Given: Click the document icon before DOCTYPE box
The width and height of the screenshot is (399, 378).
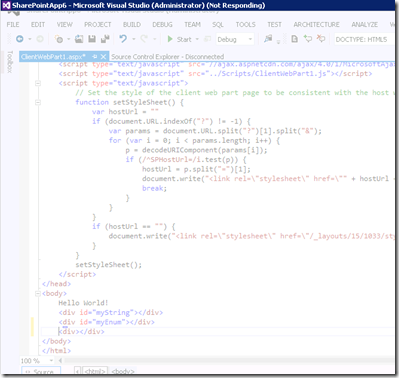Looking at the screenshot, I should pyautogui.click(x=294, y=39).
